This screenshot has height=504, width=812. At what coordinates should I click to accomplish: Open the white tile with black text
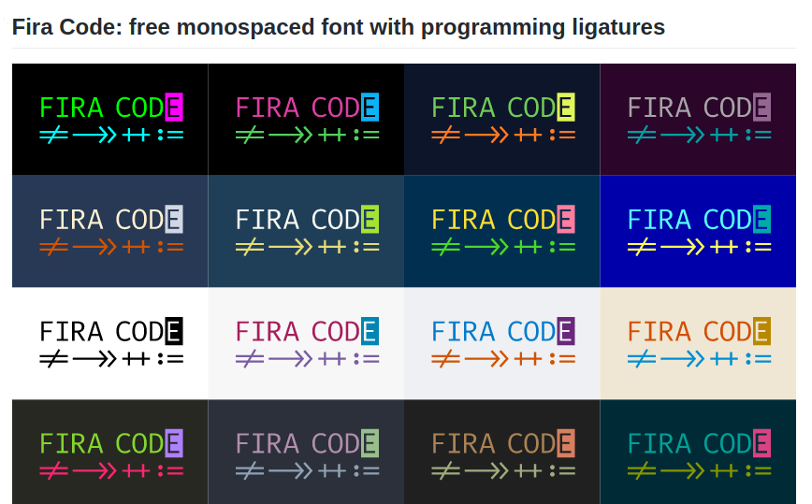pos(109,343)
